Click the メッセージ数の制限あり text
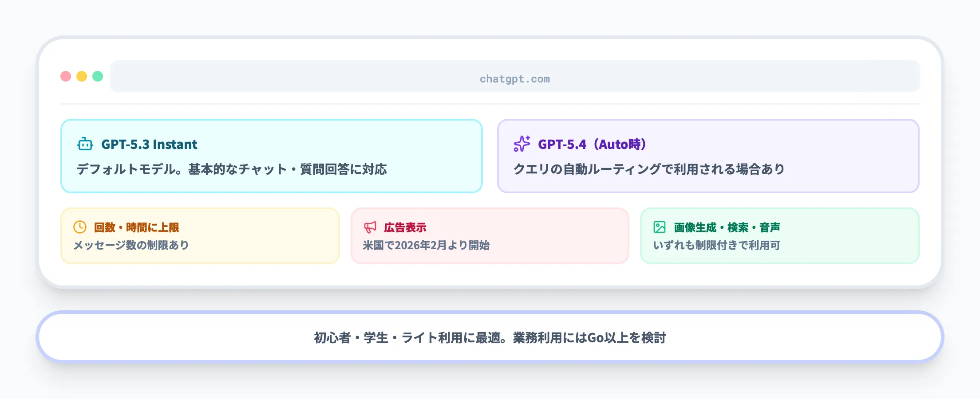The height and width of the screenshot is (399, 980). point(131,244)
